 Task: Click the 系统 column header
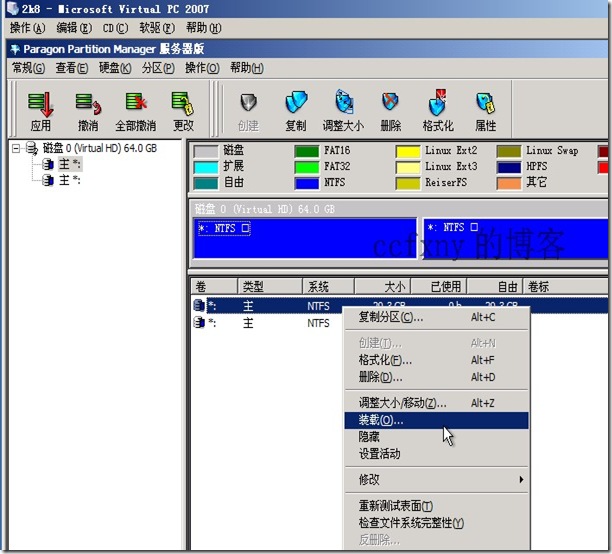[x=329, y=287]
